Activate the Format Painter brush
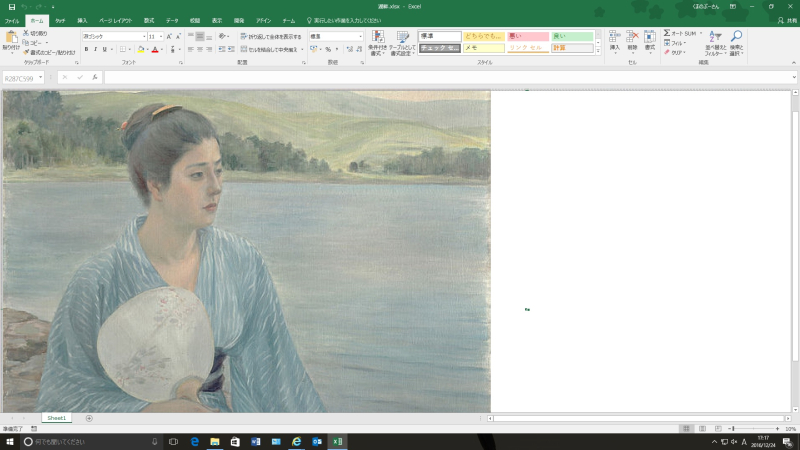 pos(26,52)
